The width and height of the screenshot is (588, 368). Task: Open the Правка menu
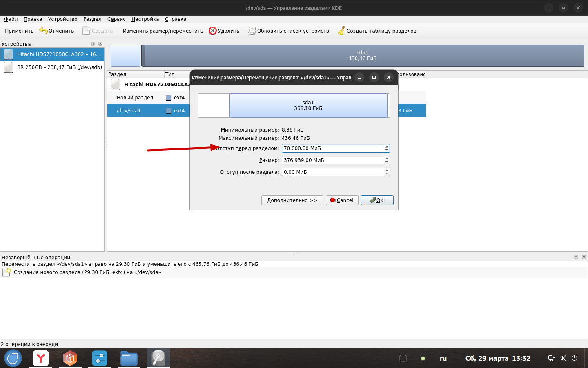tap(33, 19)
